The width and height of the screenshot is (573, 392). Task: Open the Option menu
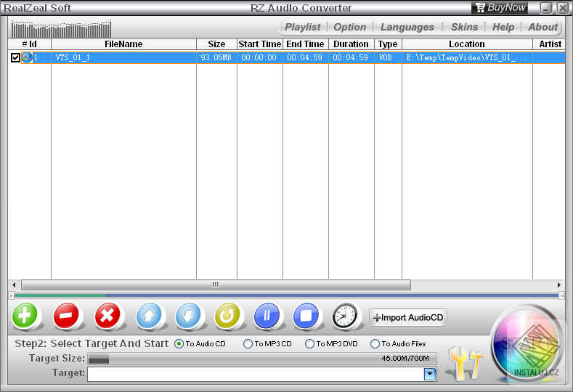350,27
